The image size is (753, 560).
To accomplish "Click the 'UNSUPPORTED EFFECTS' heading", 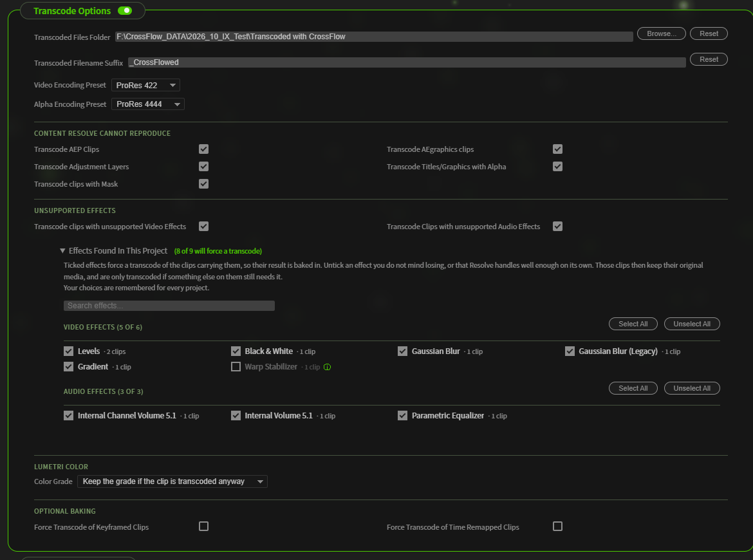I will point(75,210).
